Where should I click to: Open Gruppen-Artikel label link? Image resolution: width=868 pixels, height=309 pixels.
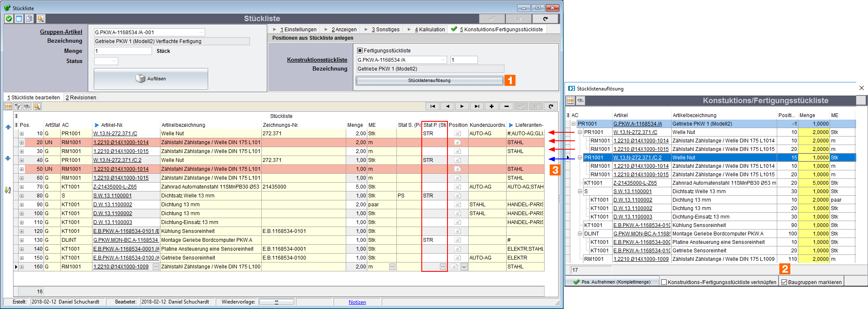click(61, 32)
